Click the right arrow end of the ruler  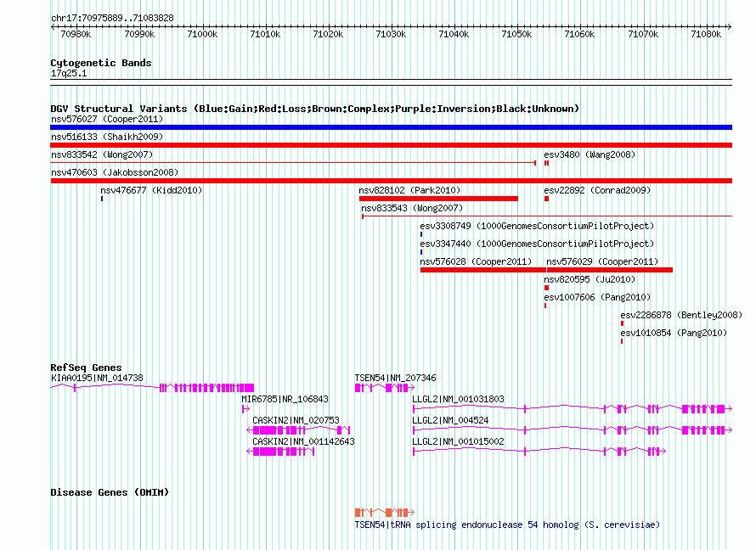pos(730,27)
